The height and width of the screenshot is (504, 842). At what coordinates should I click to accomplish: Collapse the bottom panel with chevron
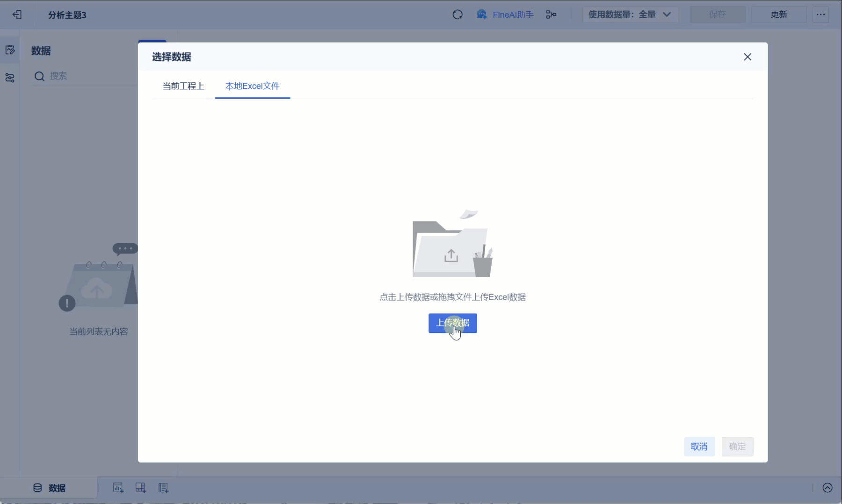(x=828, y=488)
